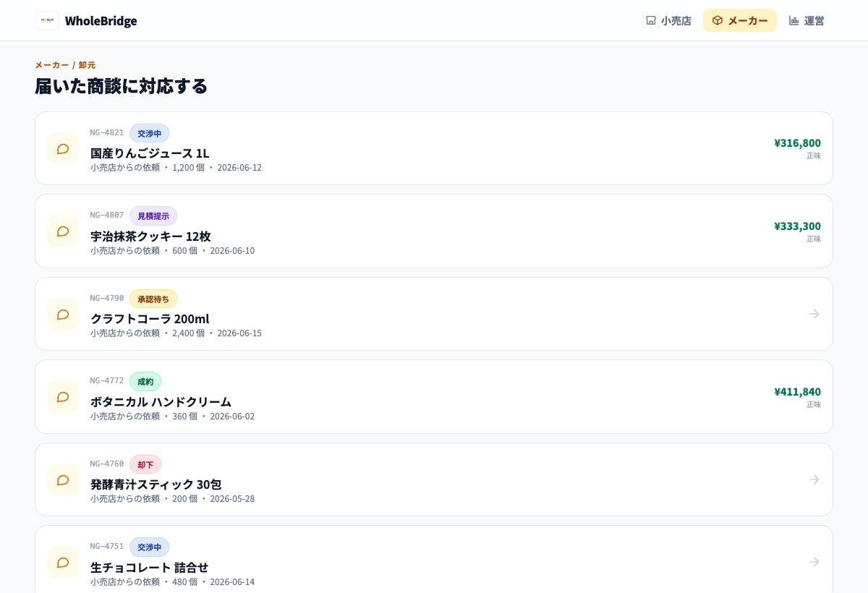868x593 pixels.
Task: Open クラフトコーラ 200ml via arrow icon
Action: click(814, 314)
